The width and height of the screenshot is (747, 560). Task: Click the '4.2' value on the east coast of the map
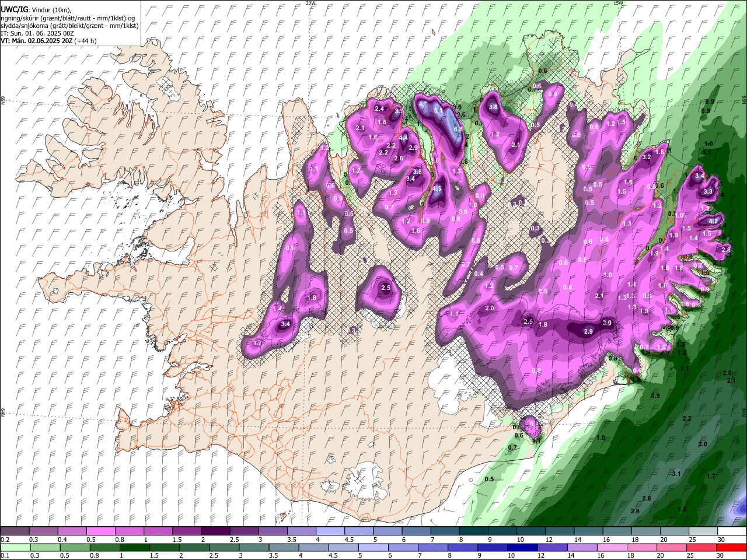713,221
